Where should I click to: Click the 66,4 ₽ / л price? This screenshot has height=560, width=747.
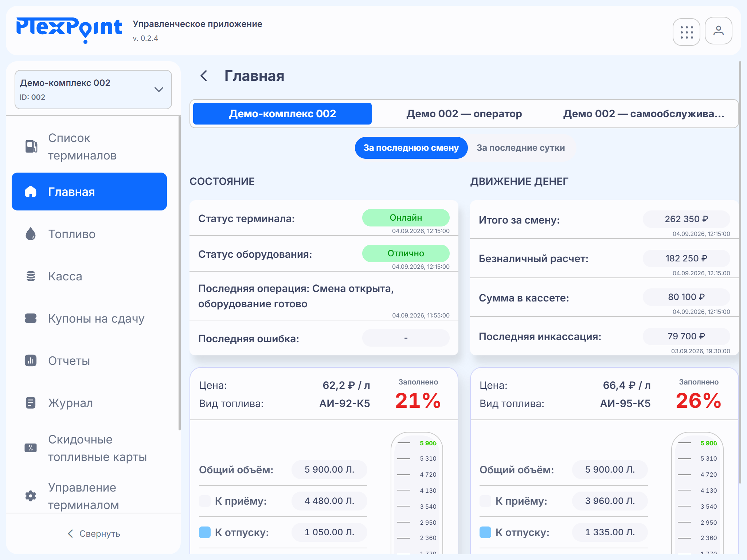(627, 385)
